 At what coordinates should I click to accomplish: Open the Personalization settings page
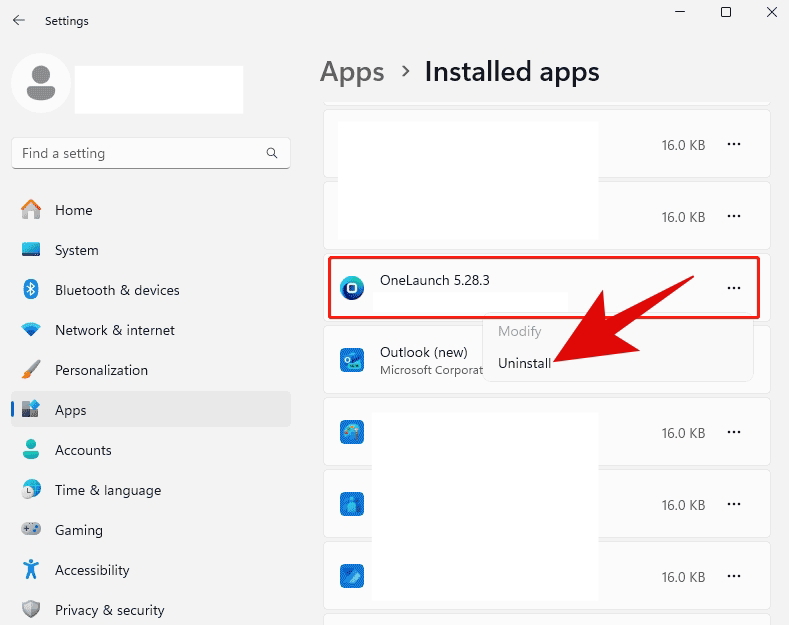click(x=151, y=370)
